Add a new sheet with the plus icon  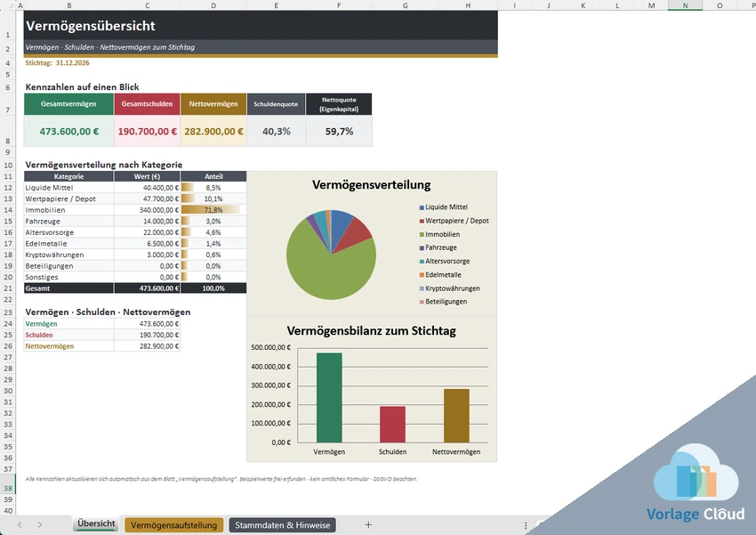(x=368, y=525)
